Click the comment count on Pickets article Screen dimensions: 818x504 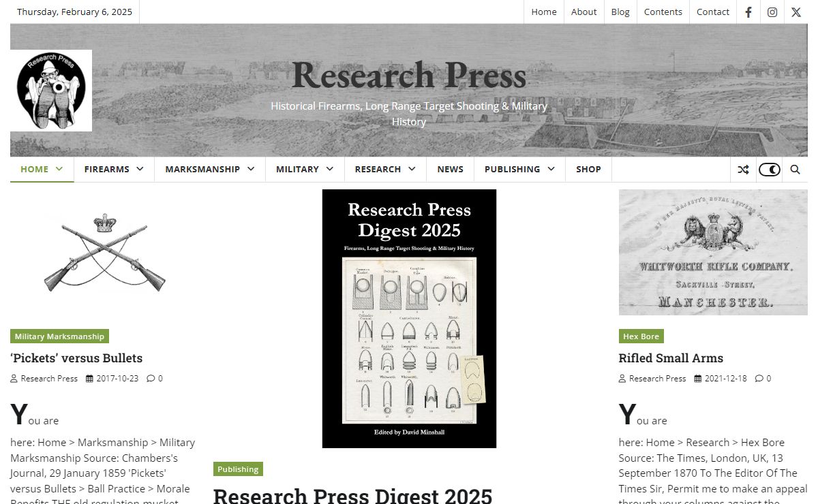coord(155,379)
